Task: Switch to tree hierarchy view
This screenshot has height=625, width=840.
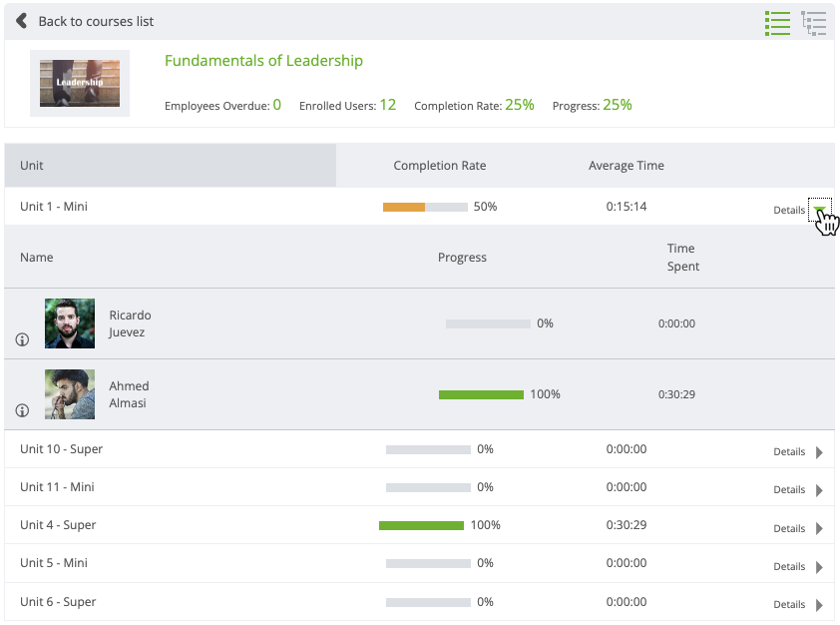Action: click(x=814, y=22)
